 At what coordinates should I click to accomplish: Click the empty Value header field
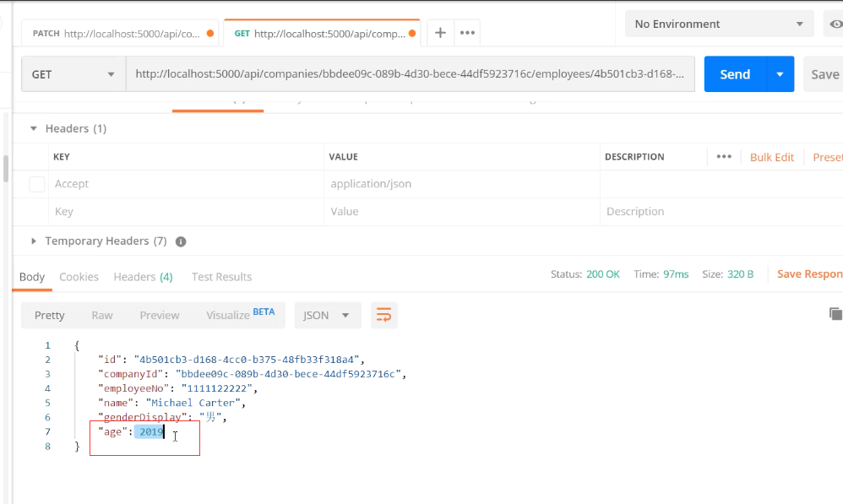pyautogui.click(x=462, y=212)
